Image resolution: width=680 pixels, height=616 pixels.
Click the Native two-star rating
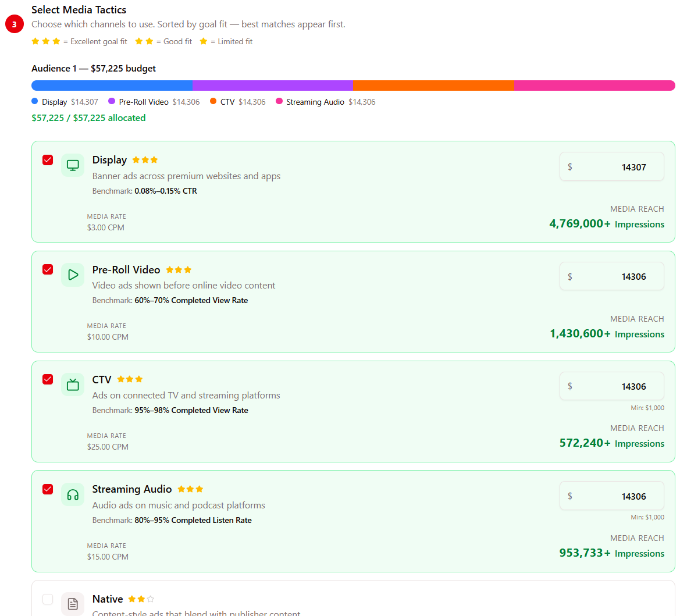tap(141, 599)
